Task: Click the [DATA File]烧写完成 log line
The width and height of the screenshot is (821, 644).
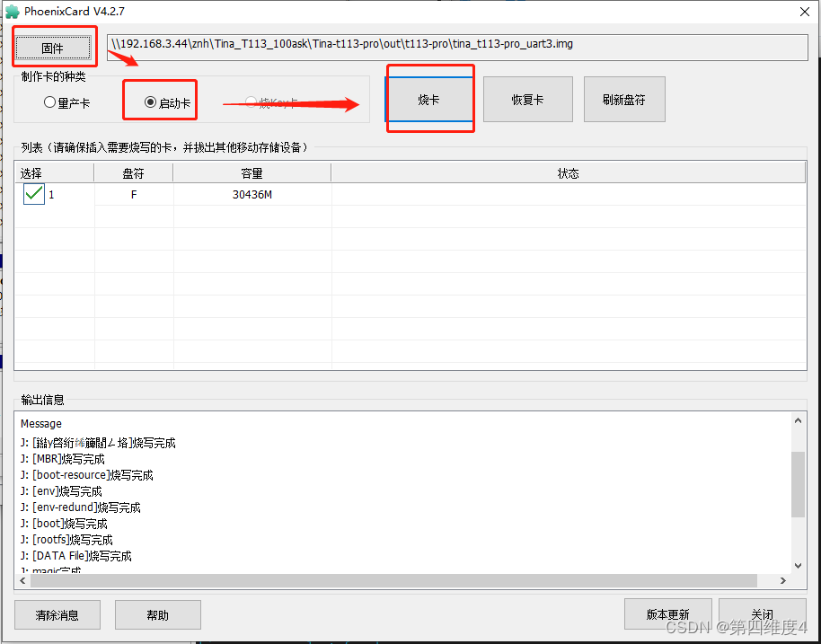Action: 76,556
